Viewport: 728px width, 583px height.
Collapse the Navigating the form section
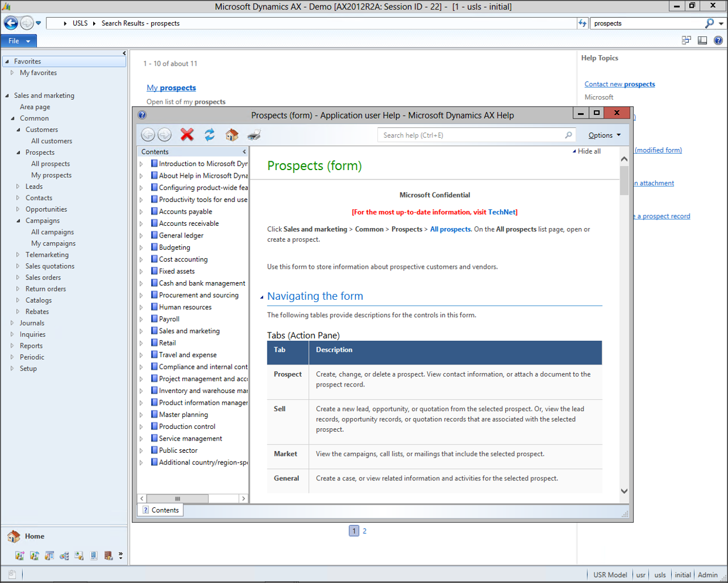[x=262, y=297]
